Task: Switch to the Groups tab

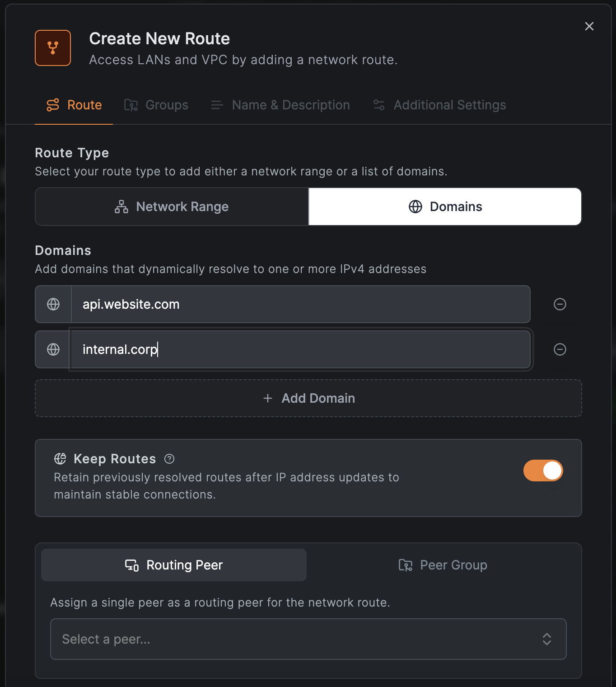Action: (156, 105)
